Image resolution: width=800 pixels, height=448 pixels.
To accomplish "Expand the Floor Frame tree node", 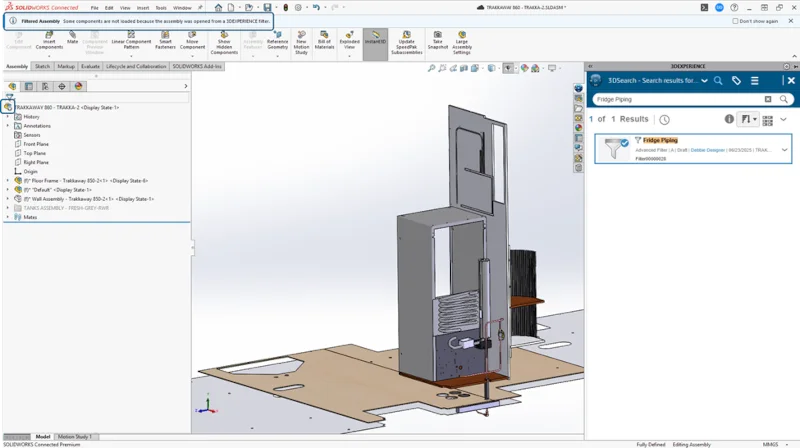I will point(8,180).
